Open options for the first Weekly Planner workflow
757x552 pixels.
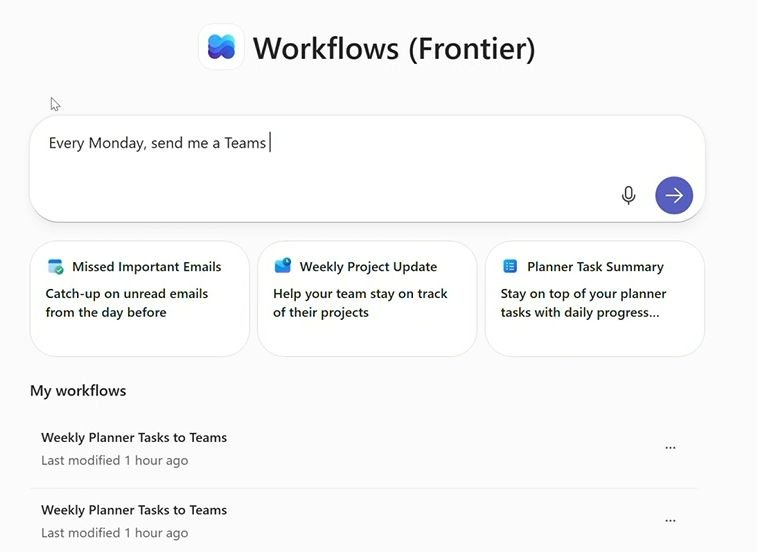coord(670,448)
